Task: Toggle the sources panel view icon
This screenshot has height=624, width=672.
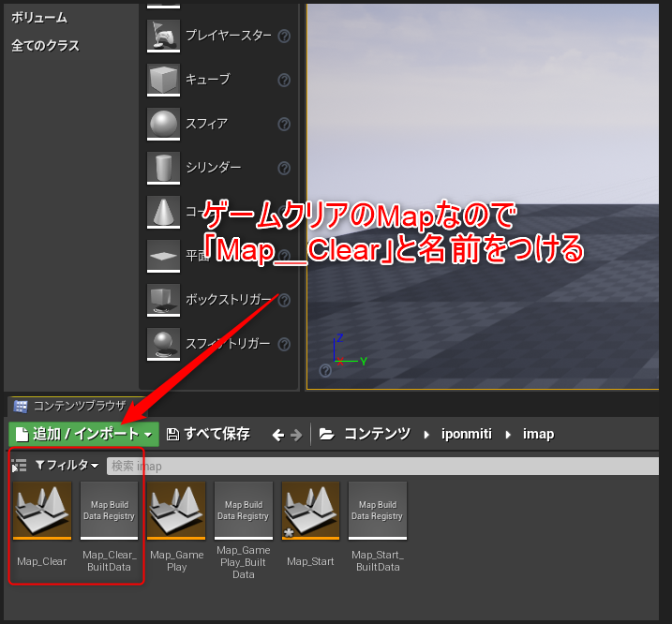Action: (19, 466)
